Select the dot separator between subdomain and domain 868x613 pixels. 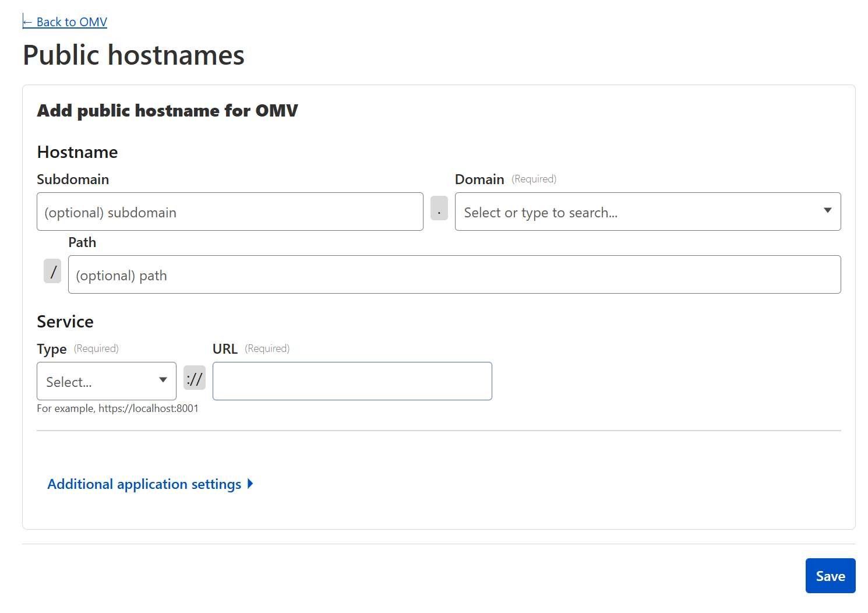439,209
